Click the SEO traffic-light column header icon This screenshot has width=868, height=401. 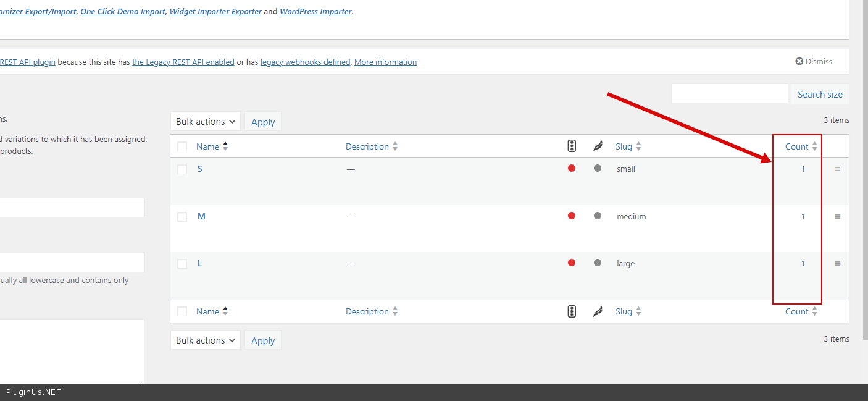(x=572, y=146)
